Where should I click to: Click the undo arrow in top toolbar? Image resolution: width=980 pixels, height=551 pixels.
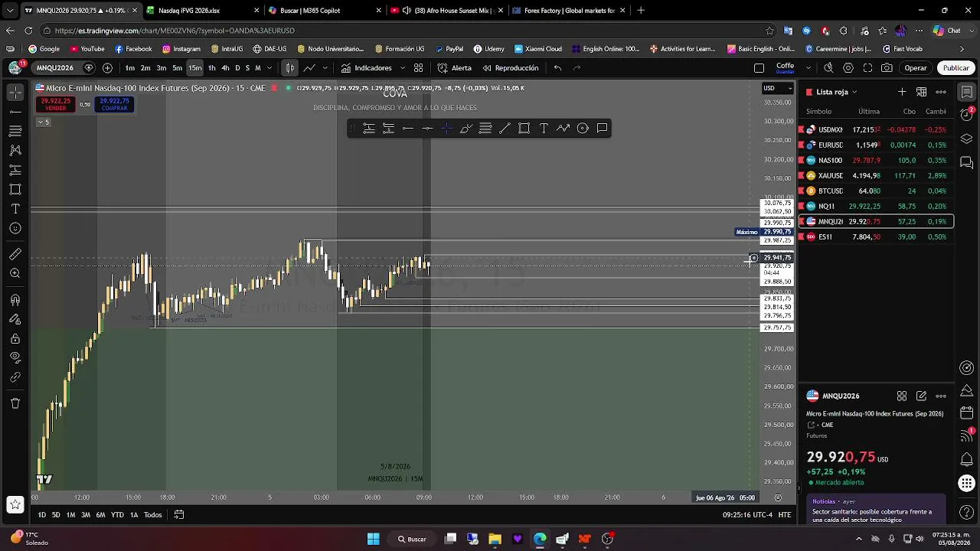[x=557, y=68]
